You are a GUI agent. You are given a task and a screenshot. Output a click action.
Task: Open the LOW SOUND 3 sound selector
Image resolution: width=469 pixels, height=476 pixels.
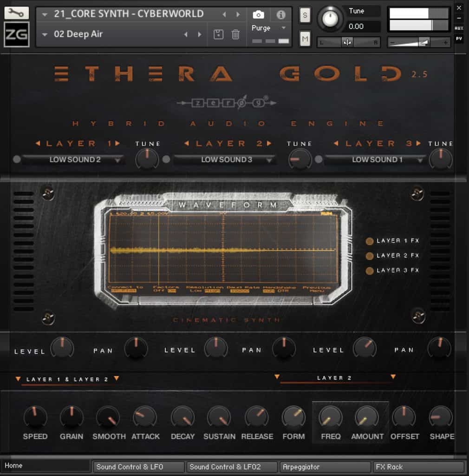click(x=225, y=160)
